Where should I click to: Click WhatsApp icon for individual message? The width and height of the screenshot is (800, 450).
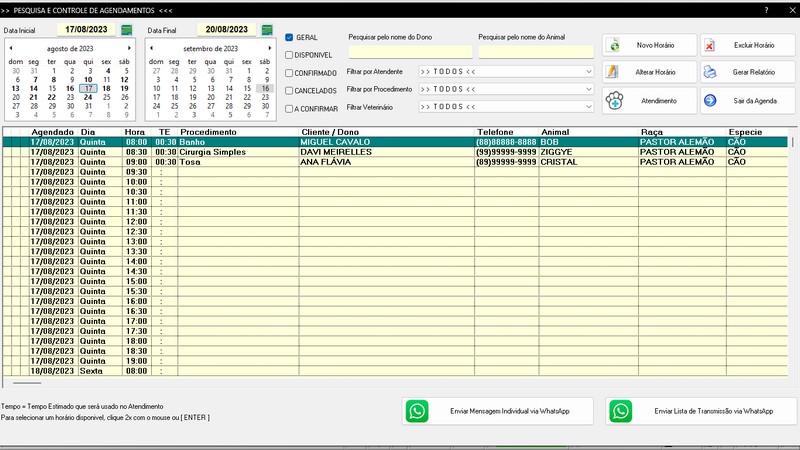(417, 411)
